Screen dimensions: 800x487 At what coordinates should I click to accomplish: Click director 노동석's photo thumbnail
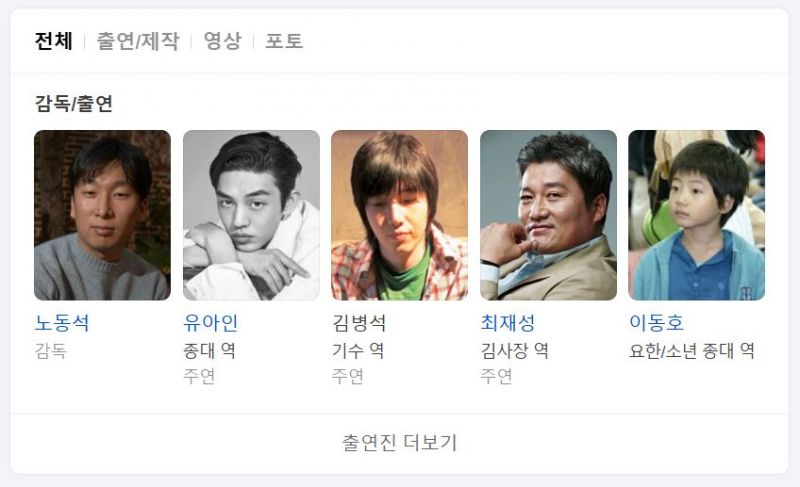tap(103, 215)
